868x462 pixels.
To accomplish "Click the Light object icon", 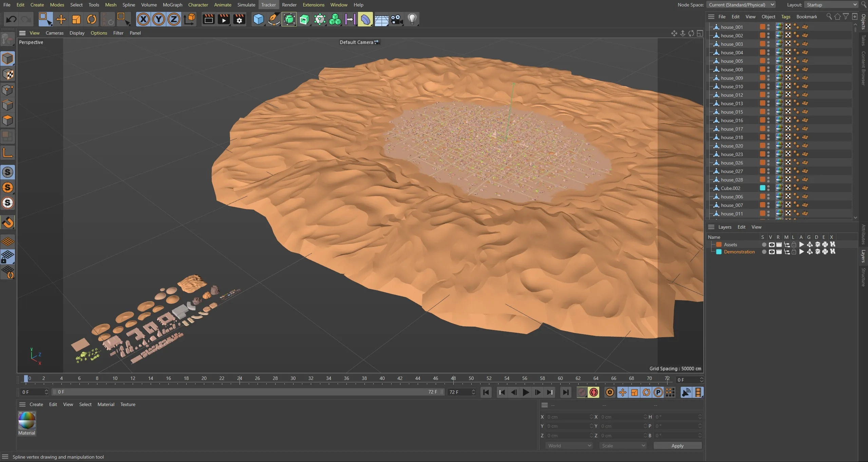I will coord(412,19).
